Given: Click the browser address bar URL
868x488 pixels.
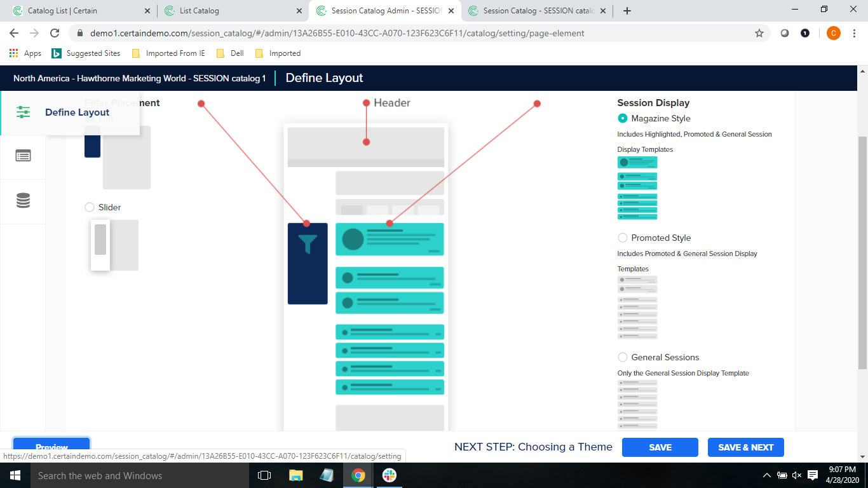Looking at the screenshot, I should point(337,33).
